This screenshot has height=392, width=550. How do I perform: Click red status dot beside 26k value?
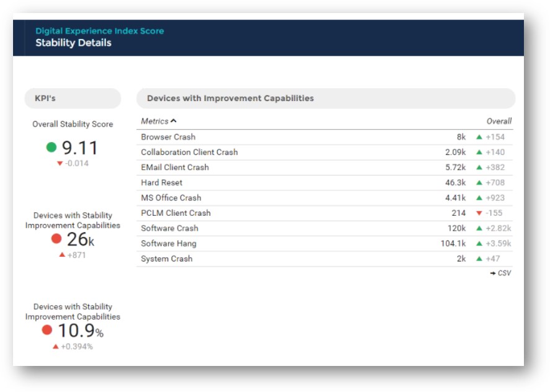pyautogui.click(x=56, y=239)
